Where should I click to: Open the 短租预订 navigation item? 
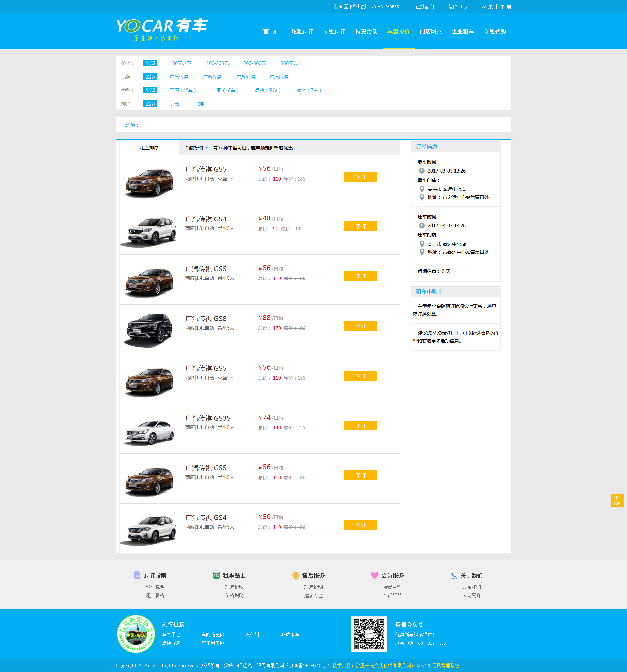click(302, 31)
